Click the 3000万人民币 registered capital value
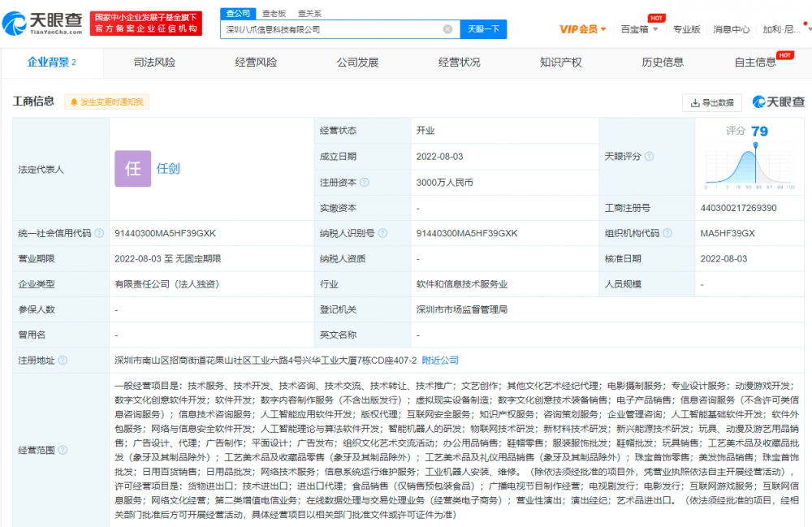The width and height of the screenshot is (812, 527). [x=444, y=182]
